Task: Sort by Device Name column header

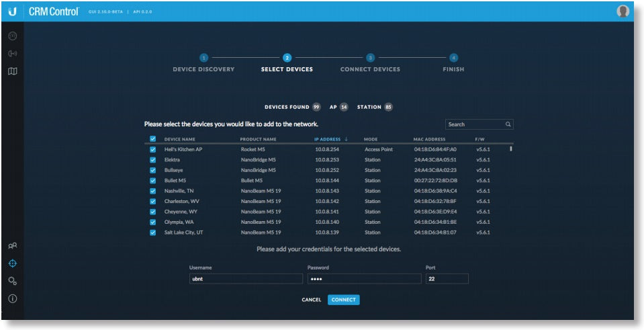Action: tap(180, 139)
